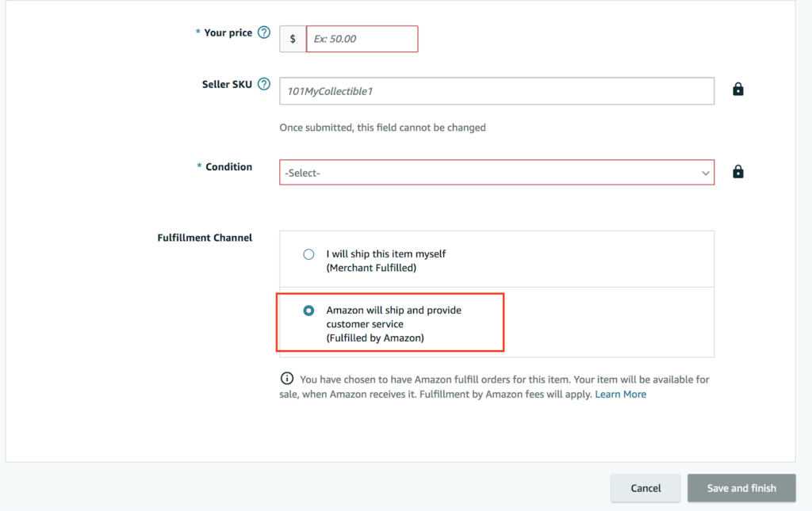
Task: Click into the Seller SKU text field
Action: click(496, 91)
